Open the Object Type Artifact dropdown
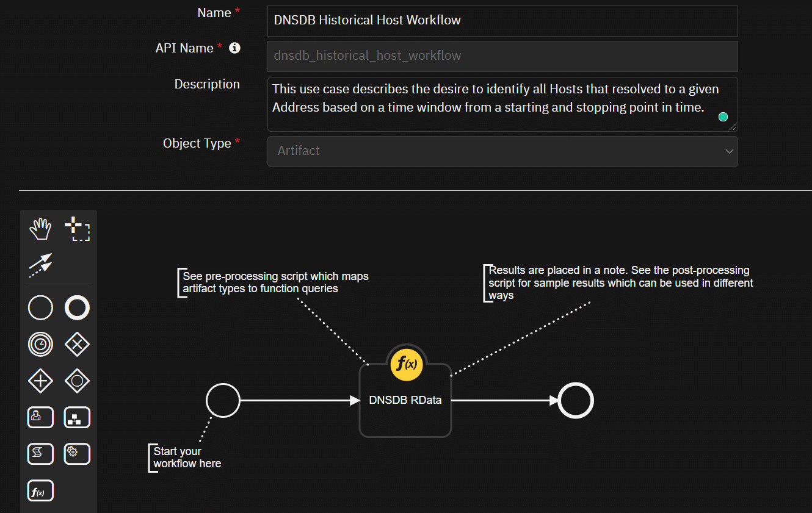812x513 pixels. pos(502,151)
